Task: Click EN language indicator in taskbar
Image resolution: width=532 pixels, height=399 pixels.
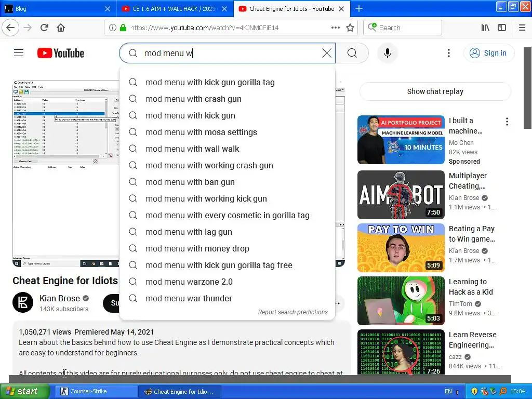Action: [448, 391]
